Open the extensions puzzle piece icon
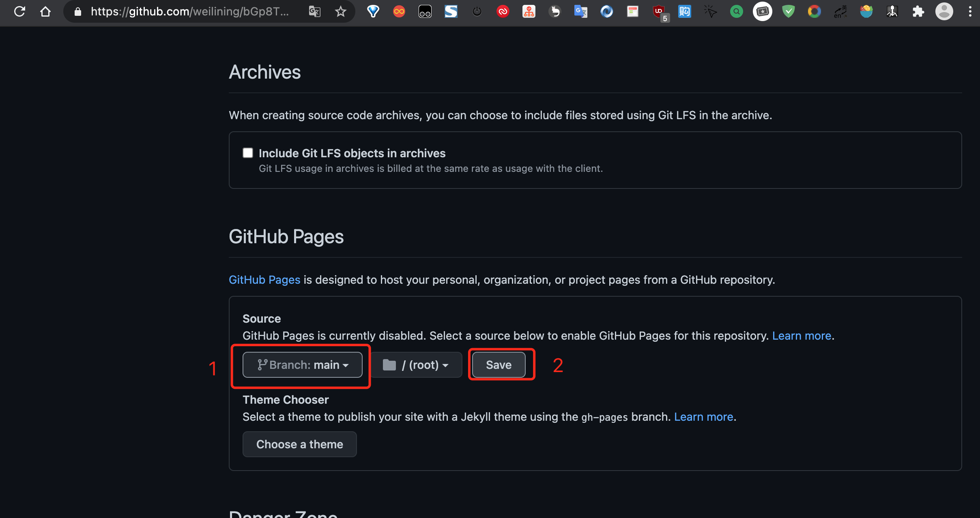Screen dimensions: 980x518 point(919,11)
